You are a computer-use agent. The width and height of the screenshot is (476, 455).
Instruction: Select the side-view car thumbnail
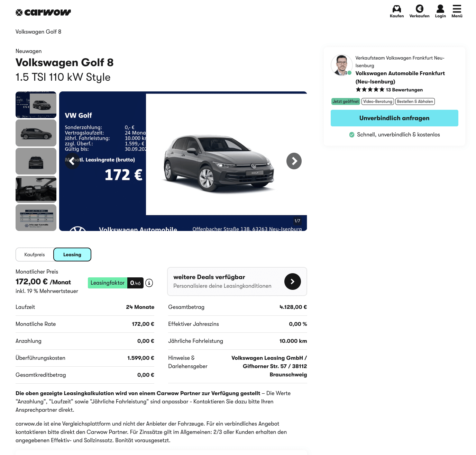click(36, 133)
